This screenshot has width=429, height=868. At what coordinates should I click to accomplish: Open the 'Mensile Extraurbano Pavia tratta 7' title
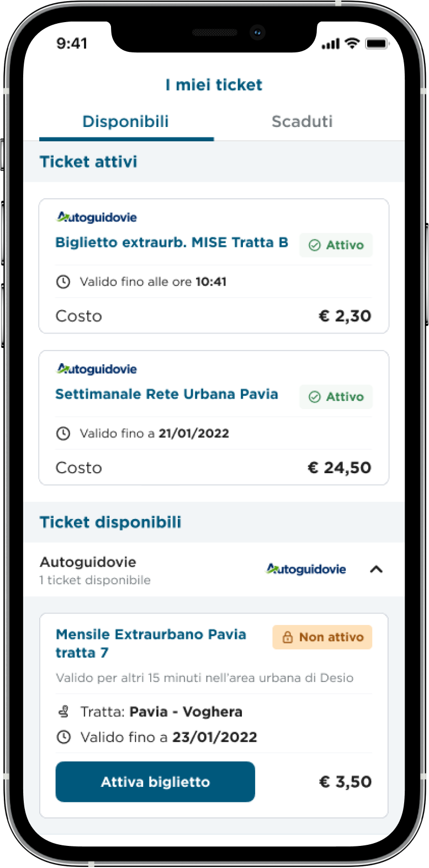pos(151,643)
